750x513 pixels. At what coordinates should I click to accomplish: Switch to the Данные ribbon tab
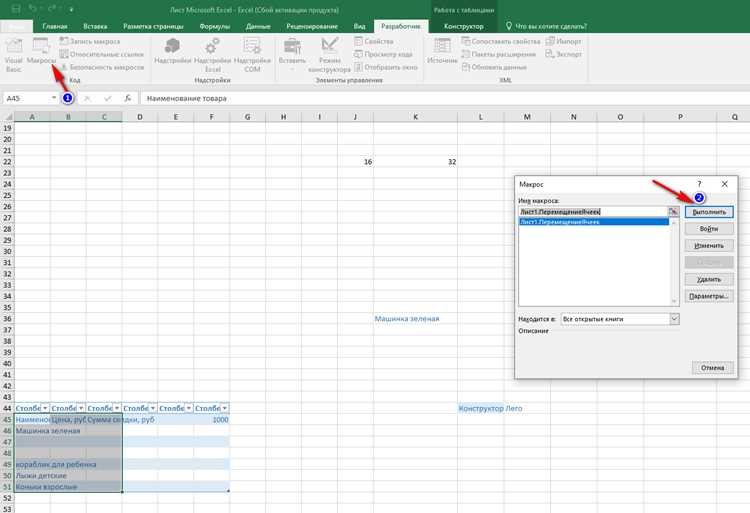click(x=258, y=26)
